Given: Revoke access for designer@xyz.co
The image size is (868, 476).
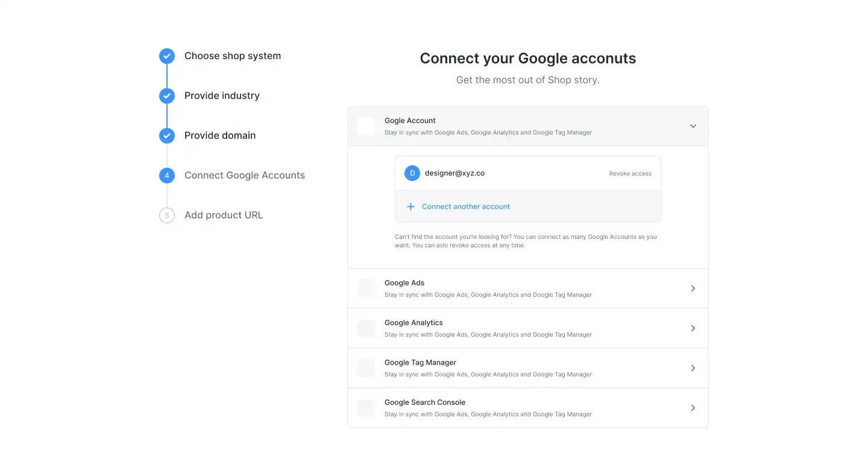Looking at the screenshot, I should (630, 174).
